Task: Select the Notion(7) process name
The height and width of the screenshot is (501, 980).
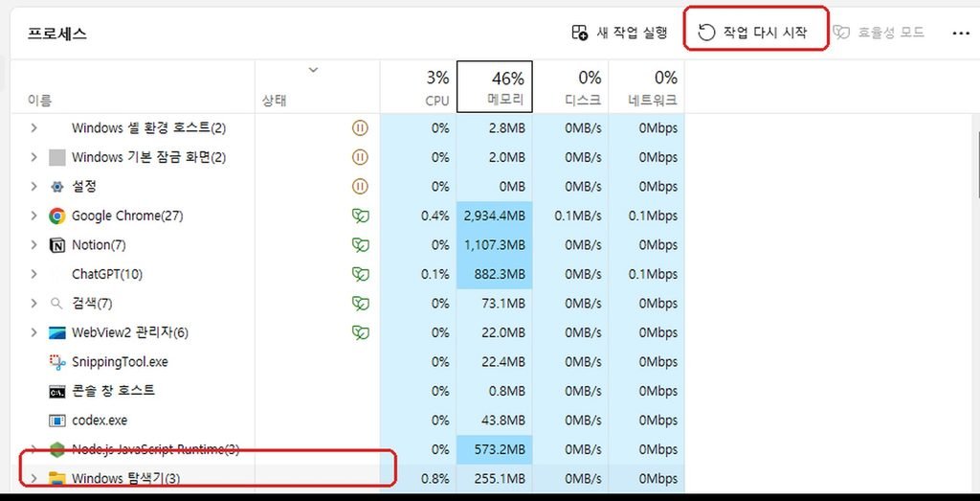Action: click(99, 245)
